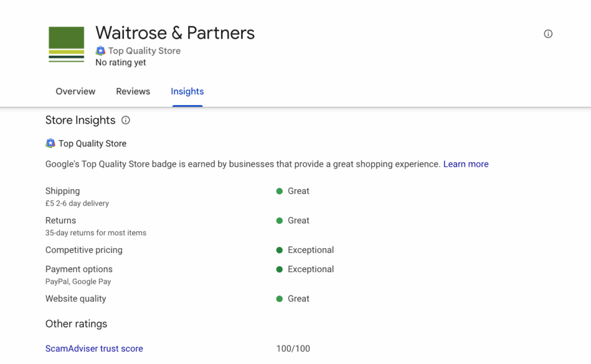This screenshot has width=591, height=364.
Task: Click the badge icon in Store Insights section
Action: 50,143
